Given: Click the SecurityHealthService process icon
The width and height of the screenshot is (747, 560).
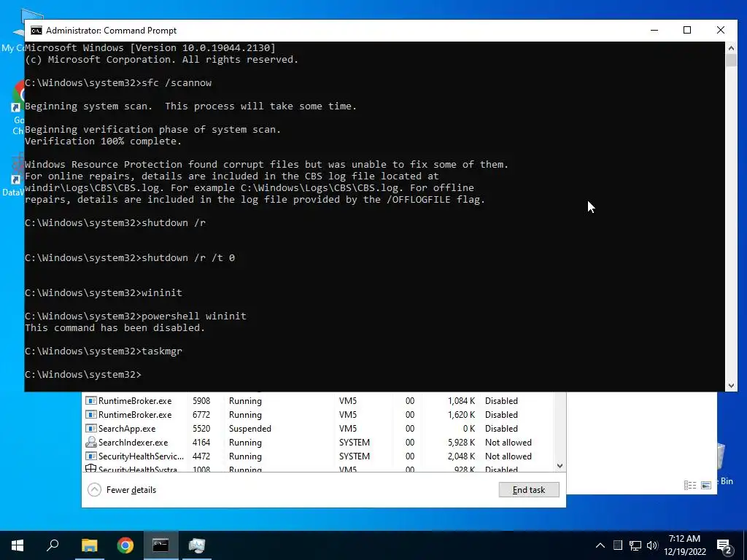Looking at the screenshot, I should [x=90, y=456].
